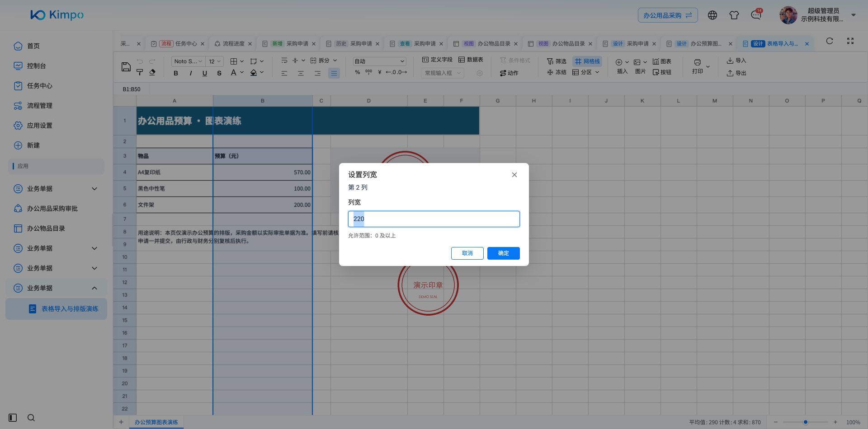This screenshot has width=868, height=429.
Task: Click the refresh icon beside the tabs
Action: tap(830, 41)
